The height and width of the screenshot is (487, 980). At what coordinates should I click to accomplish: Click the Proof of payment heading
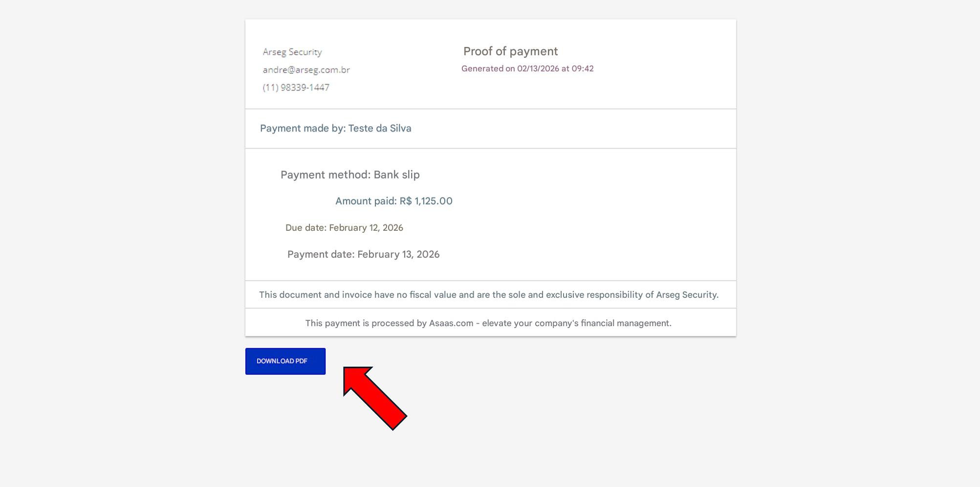(x=510, y=51)
